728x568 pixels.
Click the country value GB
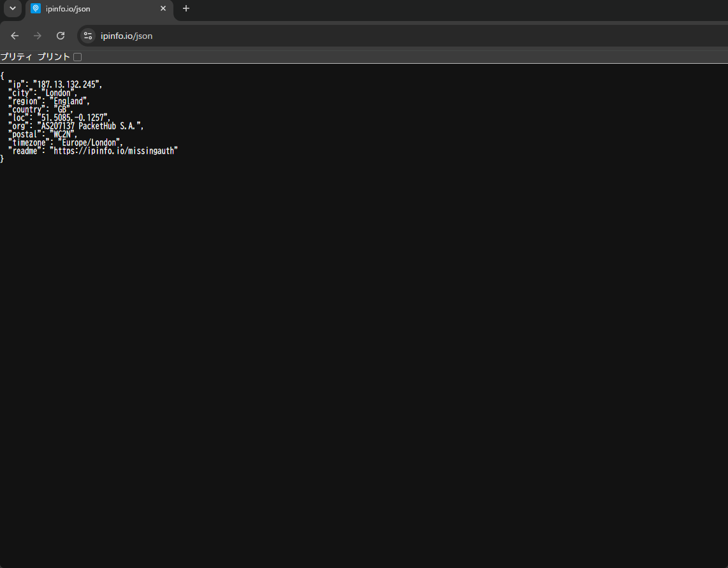pyautogui.click(x=62, y=110)
